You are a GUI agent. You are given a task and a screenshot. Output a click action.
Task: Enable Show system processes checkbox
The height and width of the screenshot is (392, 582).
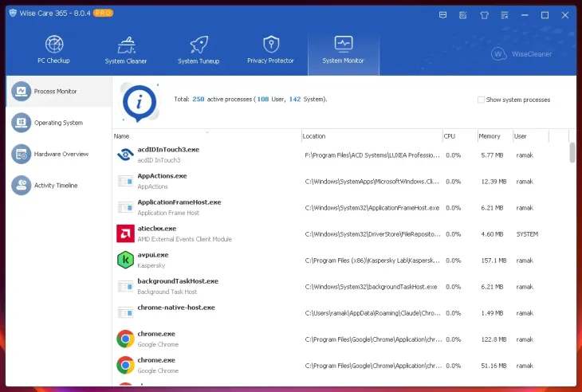tap(481, 100)
